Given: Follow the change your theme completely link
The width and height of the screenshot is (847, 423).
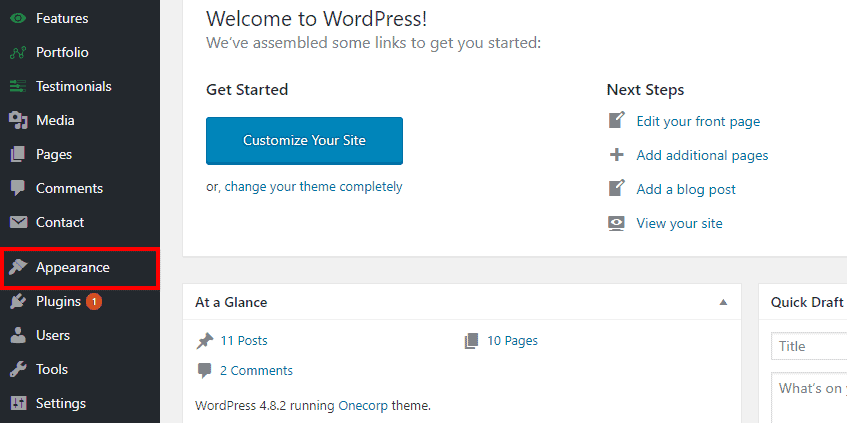Looking at the screenshot, I should point(313,186).
